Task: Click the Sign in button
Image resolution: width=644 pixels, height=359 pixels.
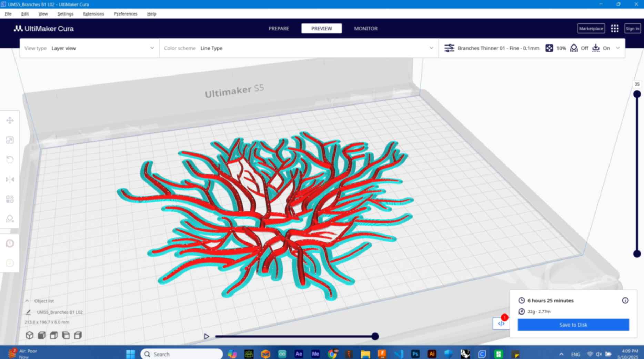Action: [632, 29]
